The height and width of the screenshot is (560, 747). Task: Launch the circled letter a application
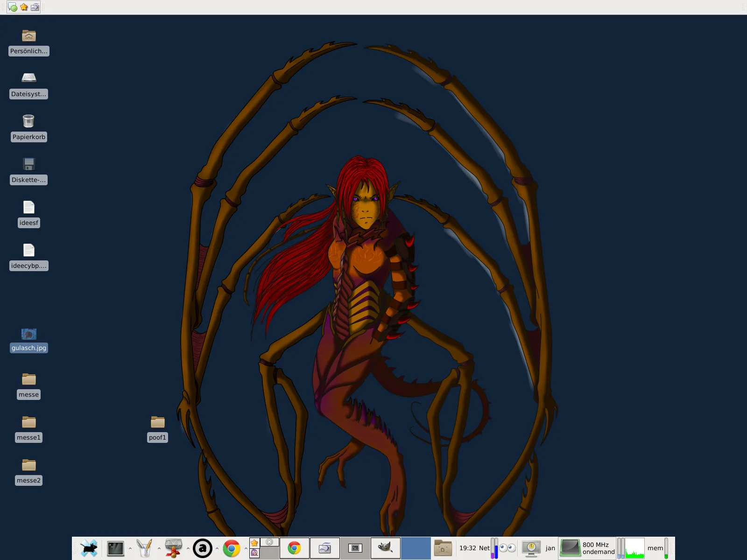202,548
